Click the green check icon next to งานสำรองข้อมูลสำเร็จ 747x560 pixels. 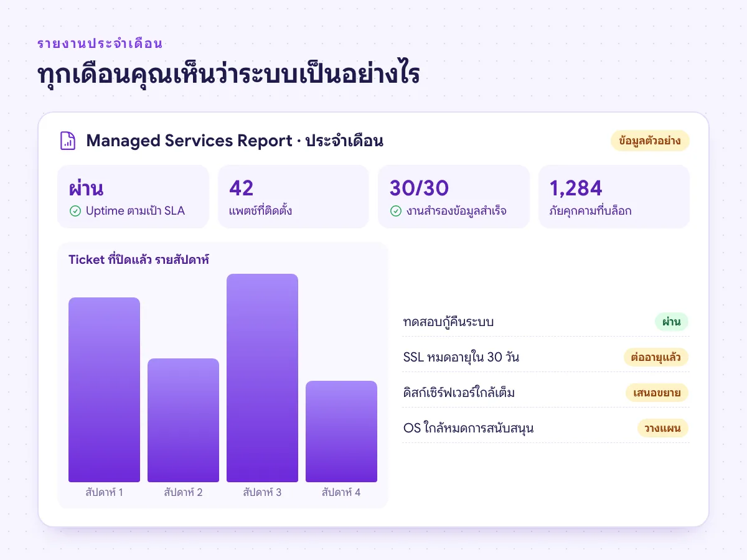coord(395,211)
